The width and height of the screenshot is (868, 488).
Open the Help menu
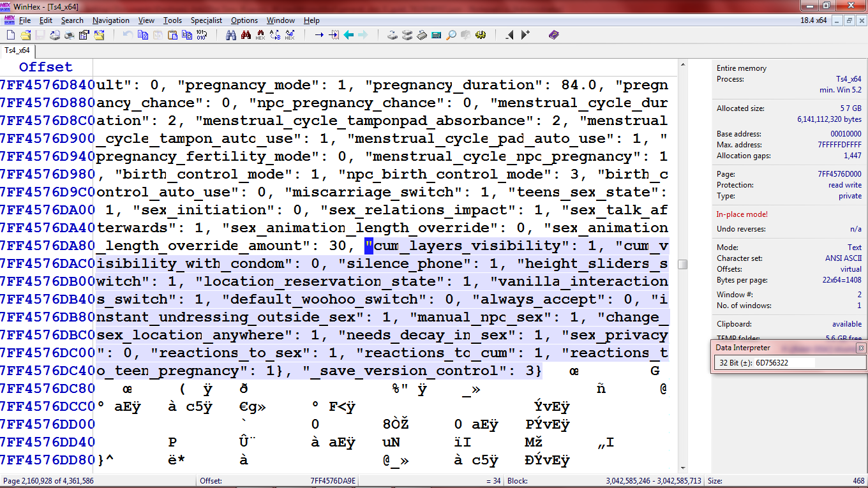coord(311,20)
